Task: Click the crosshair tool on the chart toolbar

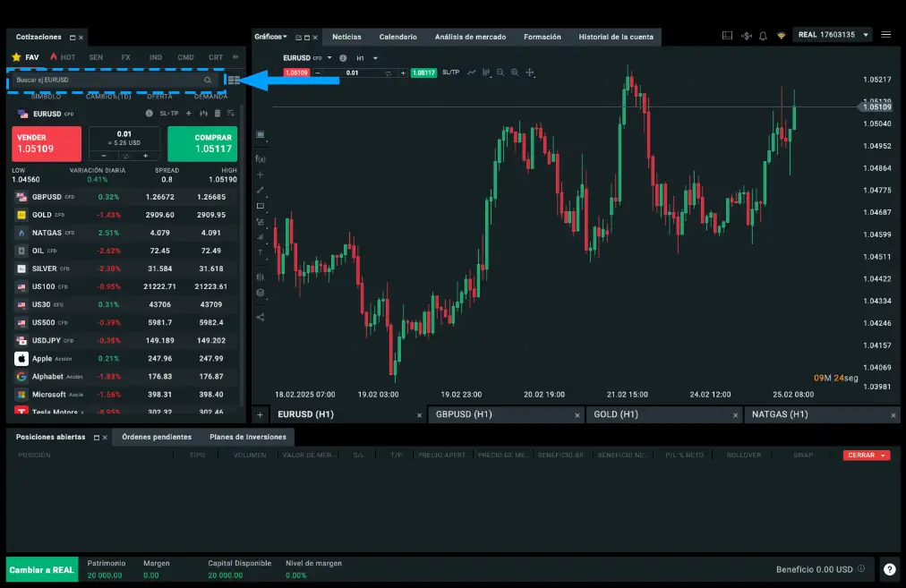Action: tap(530, 73)
